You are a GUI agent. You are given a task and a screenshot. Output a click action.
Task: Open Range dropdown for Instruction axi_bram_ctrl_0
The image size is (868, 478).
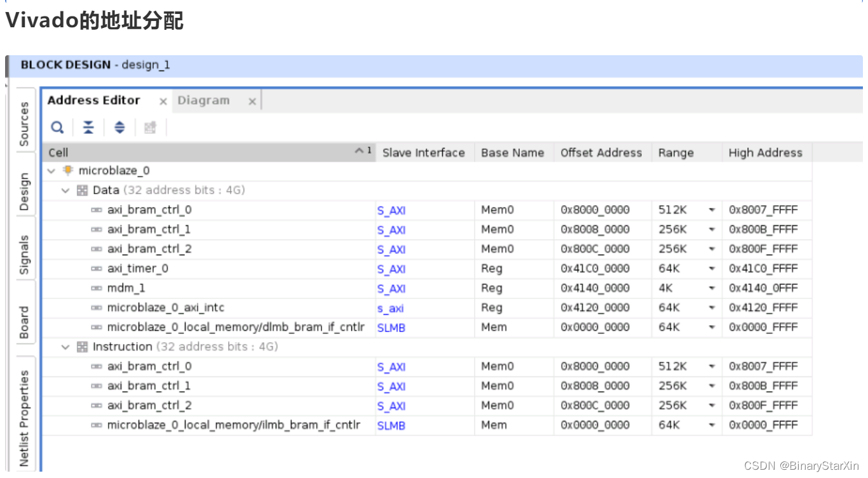pyautogui.click(x=712, y=367)
